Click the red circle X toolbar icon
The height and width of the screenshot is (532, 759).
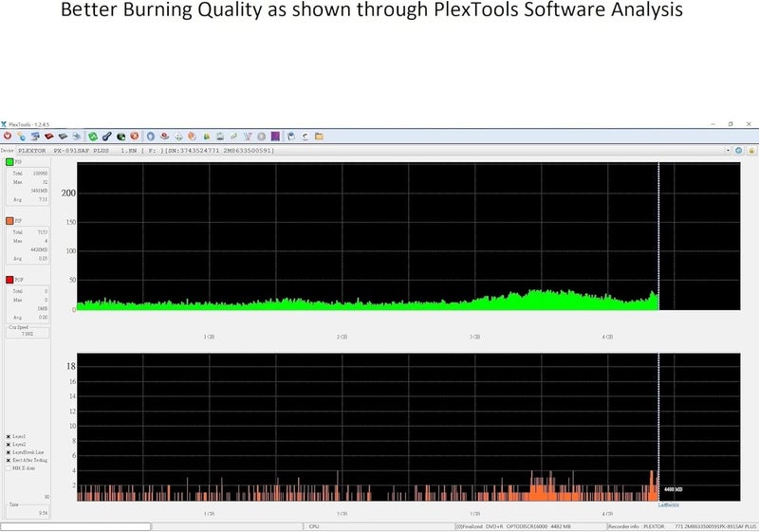click(135, 137)
